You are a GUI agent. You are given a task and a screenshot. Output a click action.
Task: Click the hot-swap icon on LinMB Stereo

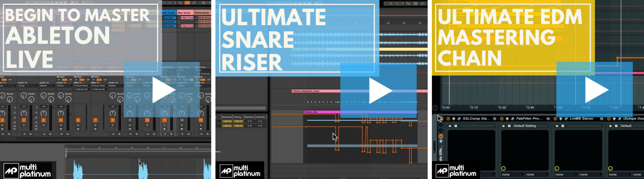(x=602, y=119)
